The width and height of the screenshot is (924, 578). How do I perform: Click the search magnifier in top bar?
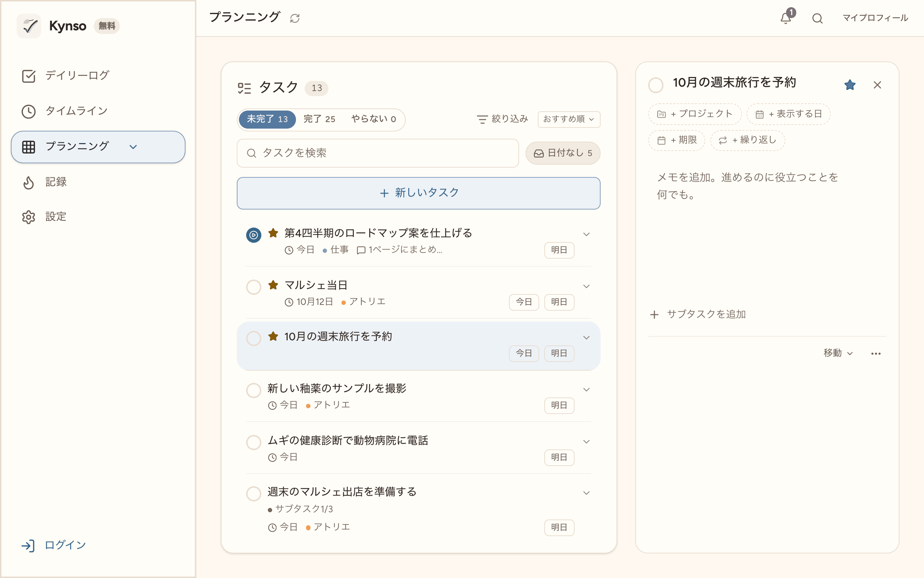coord(818,18)
